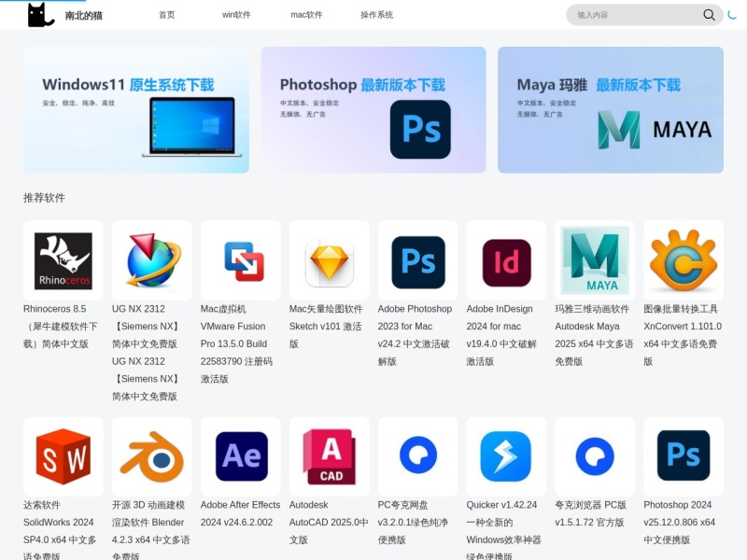Click the magnifier search icon
The width and height of the screenshot is (747, 560).
(x=709, y=15)
